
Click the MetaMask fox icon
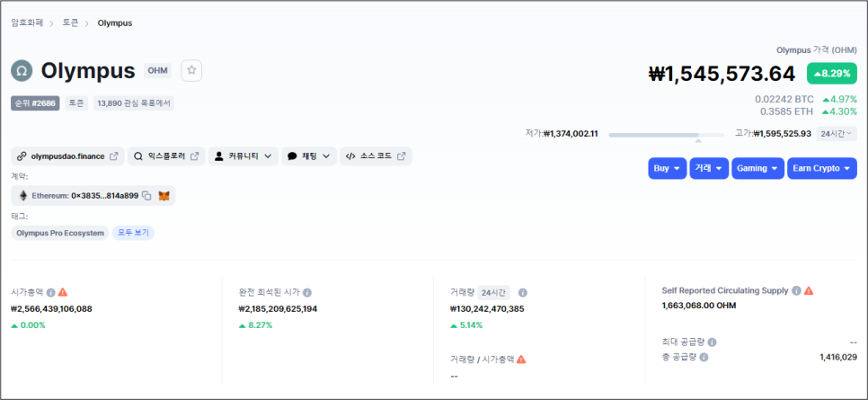click(164, 195)
